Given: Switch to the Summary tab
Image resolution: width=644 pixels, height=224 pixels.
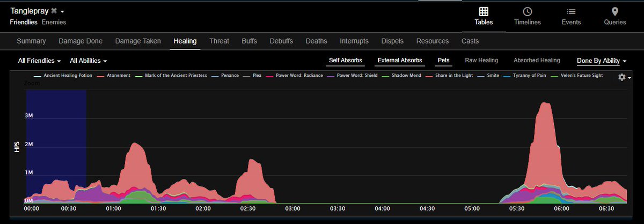Looking at the screenshot, I should [x=31, y=41].
